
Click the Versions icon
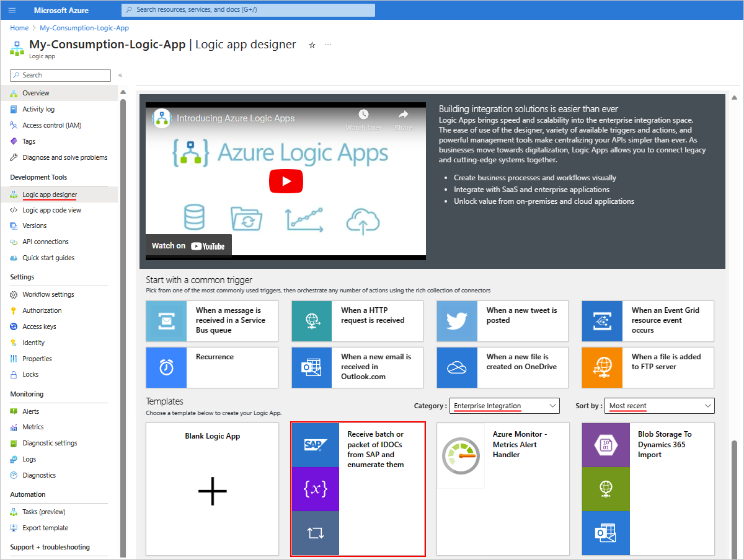(x=14, y=225)
